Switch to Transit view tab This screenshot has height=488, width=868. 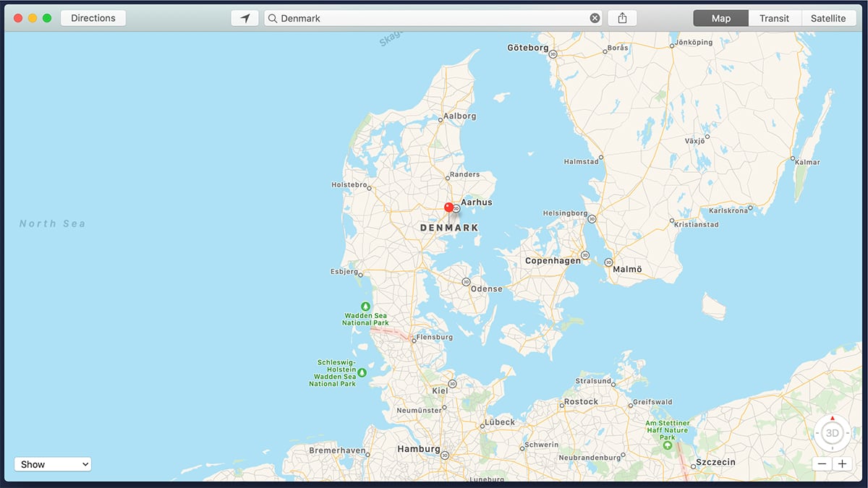775,18
